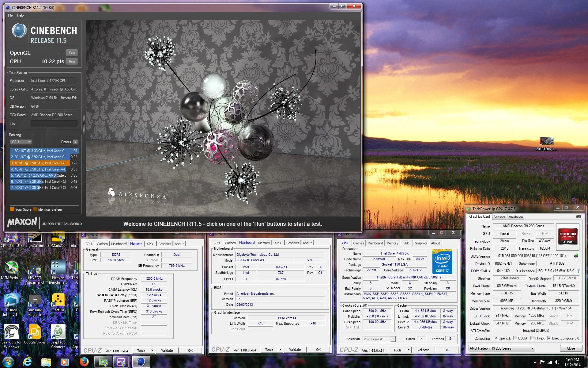Click the Your Score orange legend swatch

[12, 209]
